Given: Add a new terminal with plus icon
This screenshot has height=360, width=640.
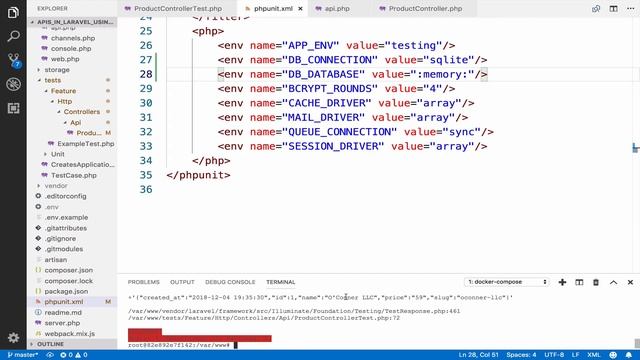Looking at the screenshot, I should point(562,282).
